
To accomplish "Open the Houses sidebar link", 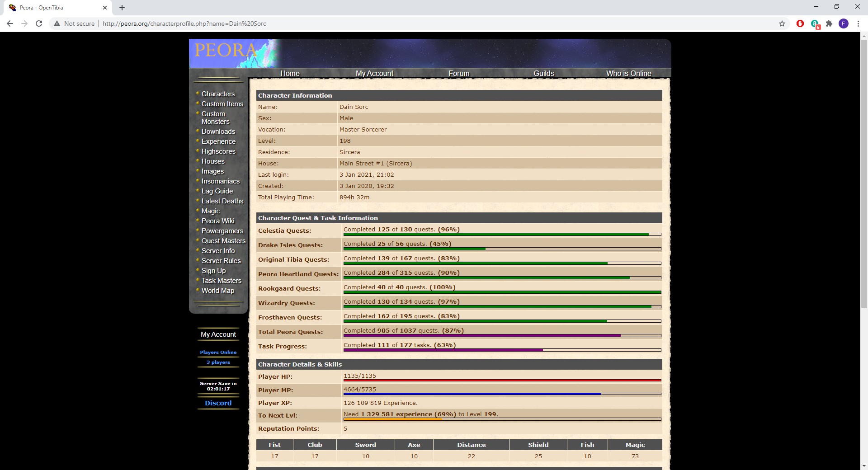I will pyautogui.click(x=213, y=161).
